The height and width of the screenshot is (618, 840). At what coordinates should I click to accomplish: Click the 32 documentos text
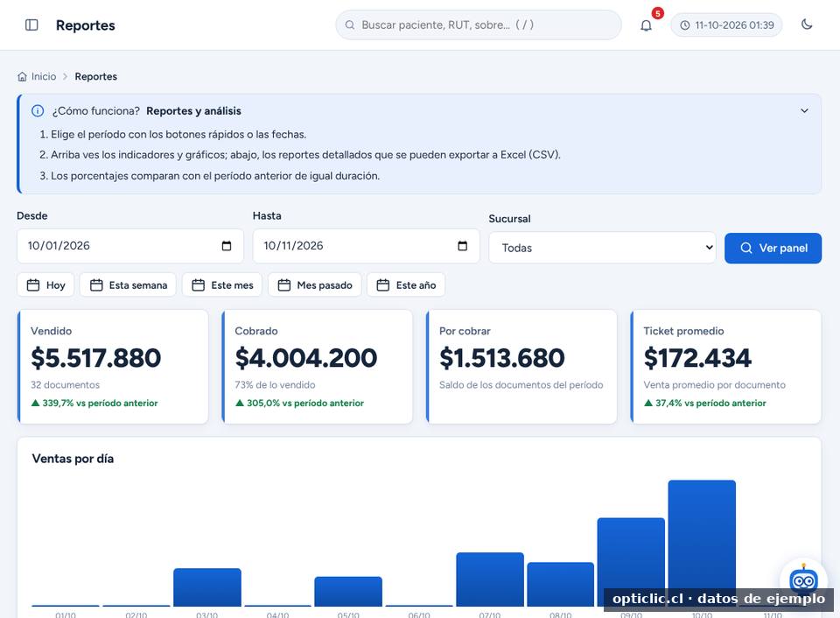pyautogui.click(x=65, y=385)
